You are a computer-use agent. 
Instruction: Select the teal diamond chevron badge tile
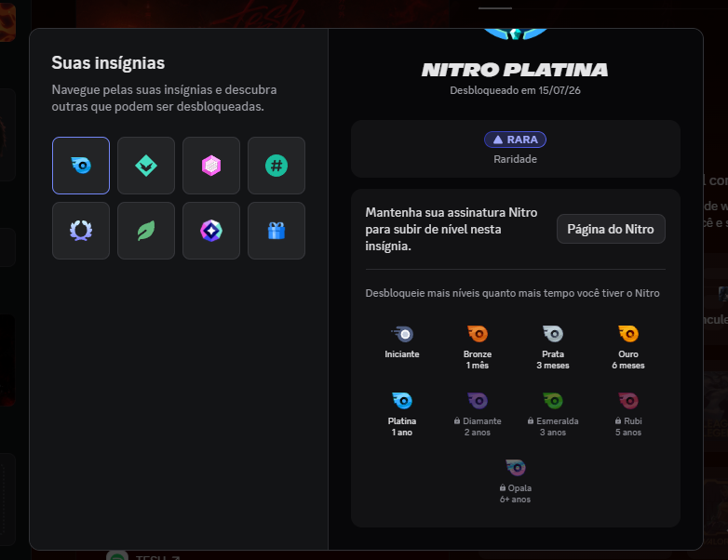[x=146, y=166]
